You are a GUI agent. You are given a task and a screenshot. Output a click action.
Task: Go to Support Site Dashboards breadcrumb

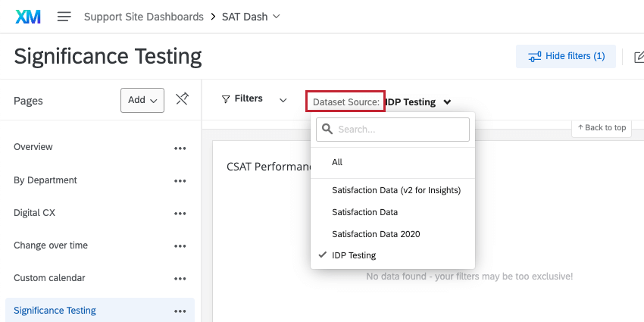(143, 17)
